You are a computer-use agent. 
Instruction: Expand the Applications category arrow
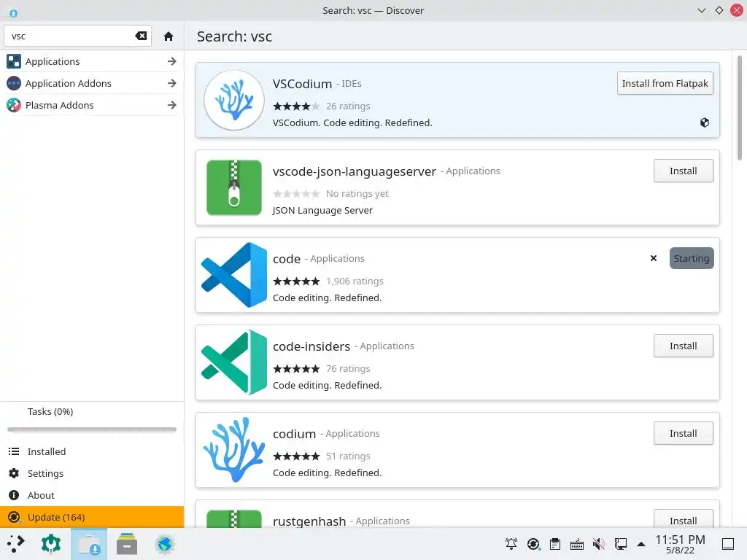pyautogui.click(x=172, y=61)
